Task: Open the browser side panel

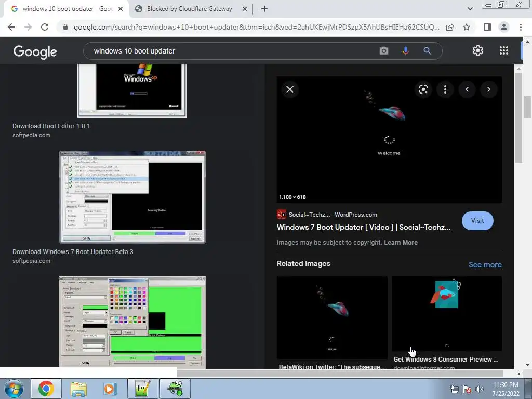Action: coord(487,27)
